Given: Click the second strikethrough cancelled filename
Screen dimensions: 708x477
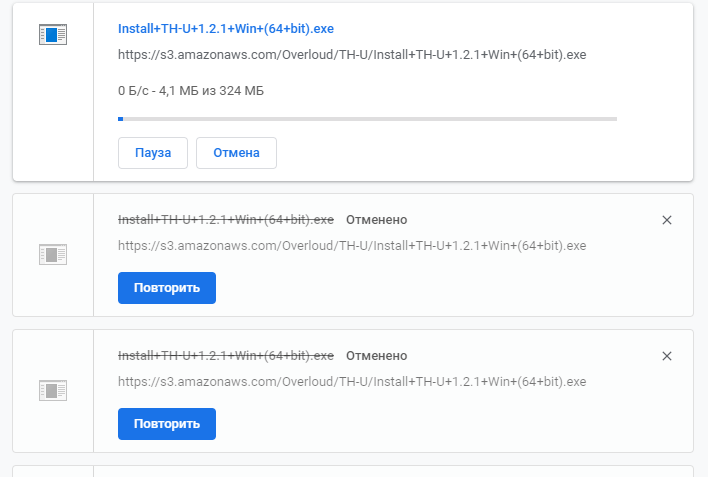Looking at the screenshot, I should coord(226,356).
